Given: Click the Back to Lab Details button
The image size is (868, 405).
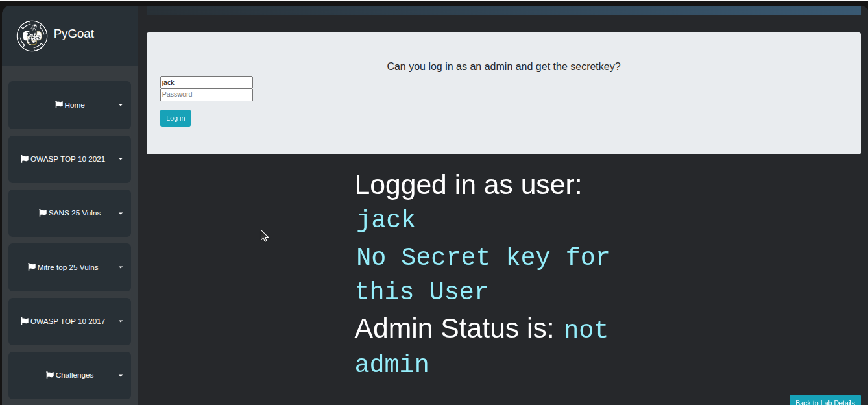Looking at the screenshot, I should pyautogui.click(x=825, y=401).
